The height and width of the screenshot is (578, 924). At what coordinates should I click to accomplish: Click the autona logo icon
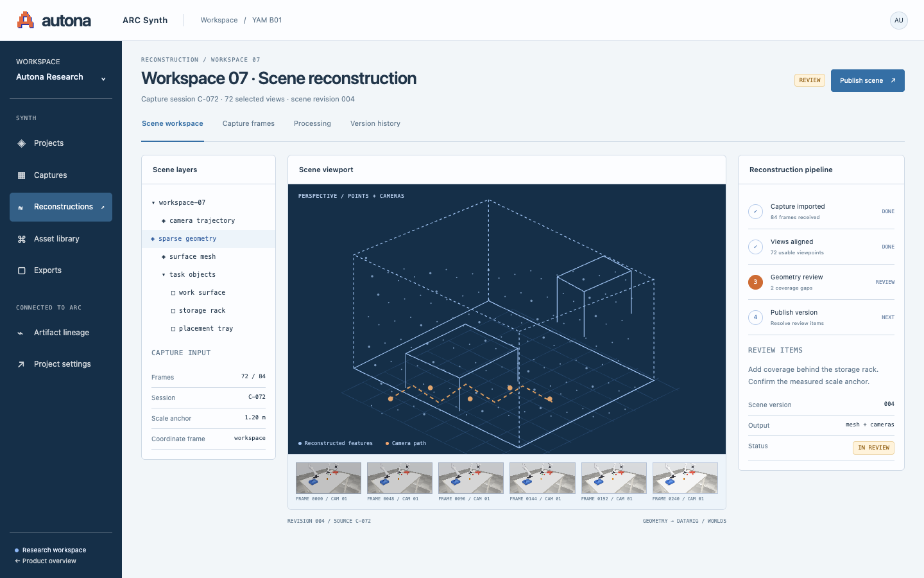(26, 20)
